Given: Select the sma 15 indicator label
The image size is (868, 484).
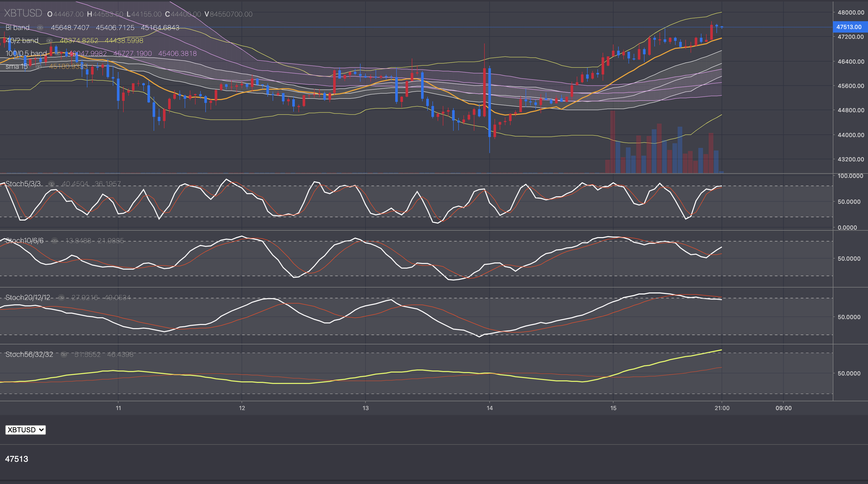Looking at the screenshot, I should pos(17,67).
